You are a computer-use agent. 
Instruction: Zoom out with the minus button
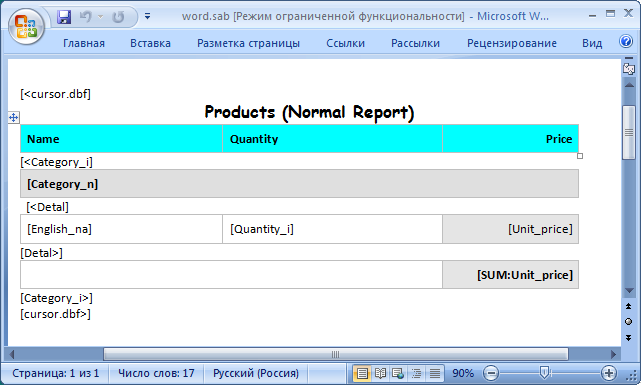click(x=491, y=373)
